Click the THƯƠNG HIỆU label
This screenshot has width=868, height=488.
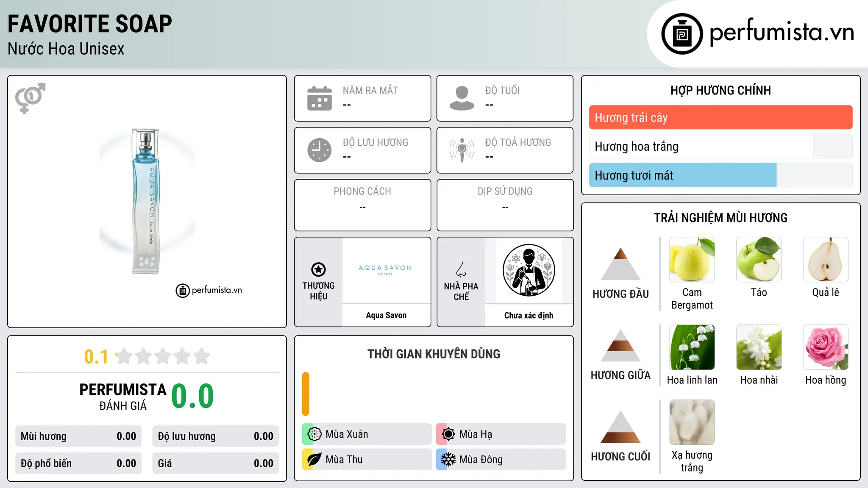click(x=318, y=291)
